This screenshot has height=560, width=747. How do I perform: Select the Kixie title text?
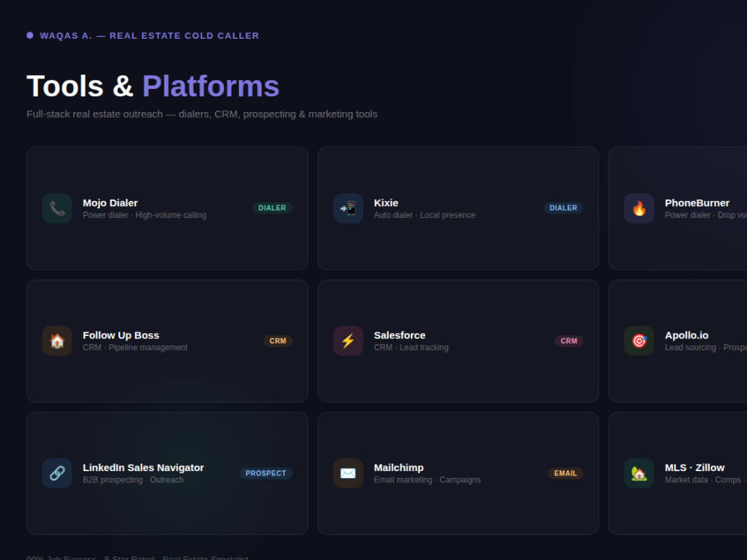[386, 203]
